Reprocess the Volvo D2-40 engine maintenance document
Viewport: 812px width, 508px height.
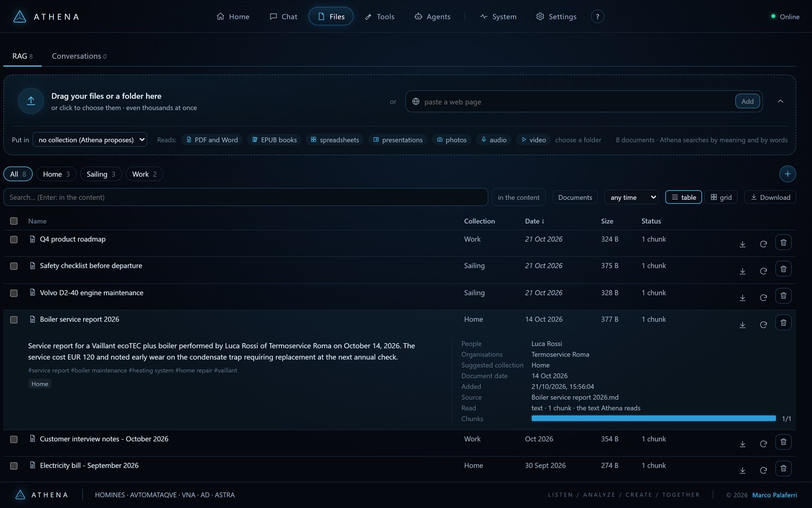coord(763,298)
